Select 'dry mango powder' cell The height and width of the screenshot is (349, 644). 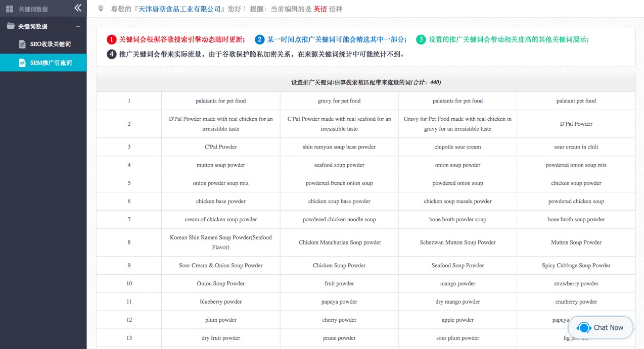click(458, 302)
